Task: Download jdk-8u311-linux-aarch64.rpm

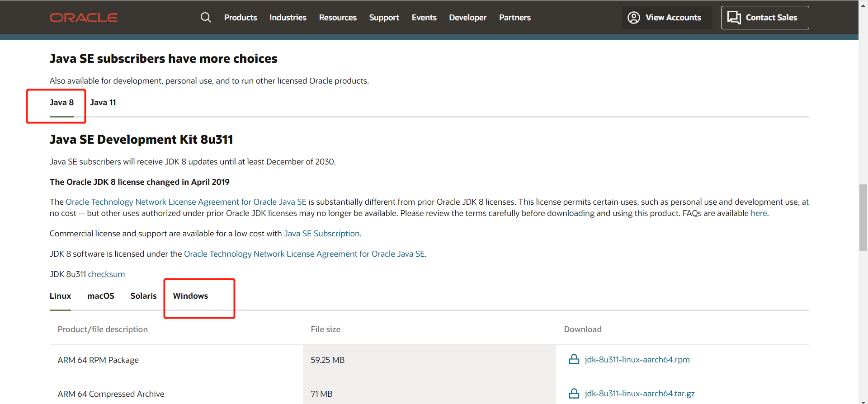Action: click(x=637, y=360)
